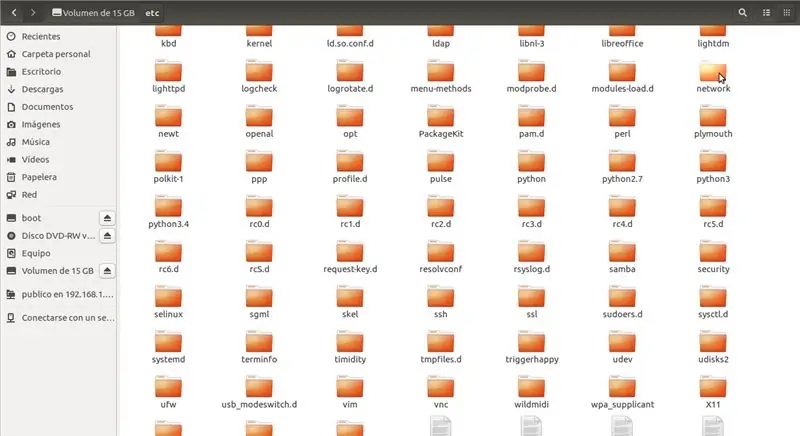Select the security folder icon
Image resolution: width=800 pixels, height=436 pixels.
click(x=713, y=252)
